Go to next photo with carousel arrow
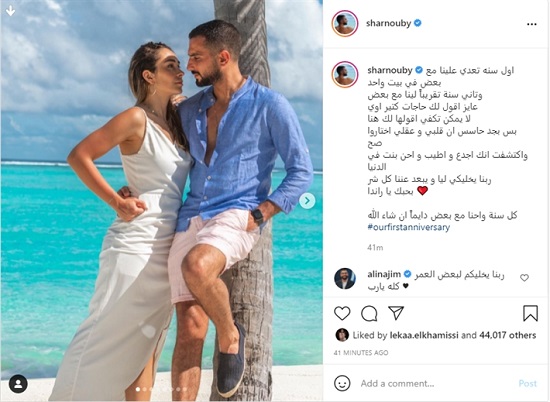Image resolution: width=550 pixels, height=402 pixels. coord(307,201)
